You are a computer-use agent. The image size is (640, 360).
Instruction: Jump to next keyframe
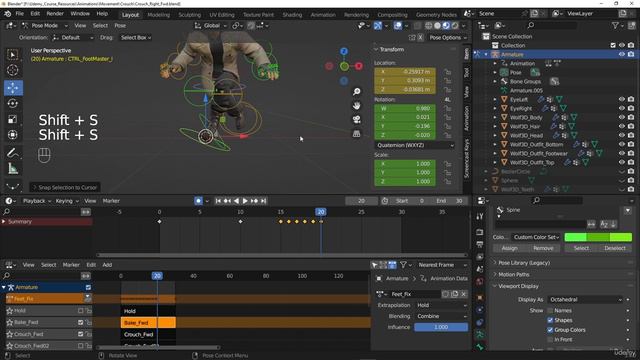pos(254,201)
